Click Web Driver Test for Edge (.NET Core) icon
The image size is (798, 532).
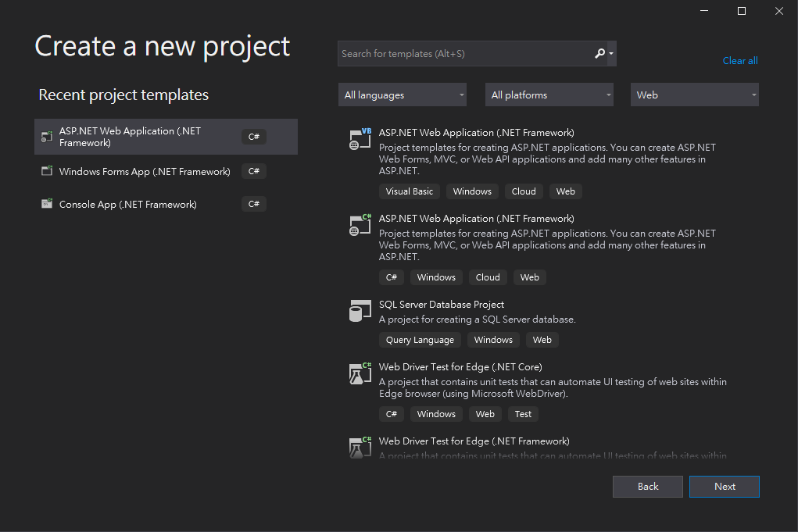[x=360, y=373]
